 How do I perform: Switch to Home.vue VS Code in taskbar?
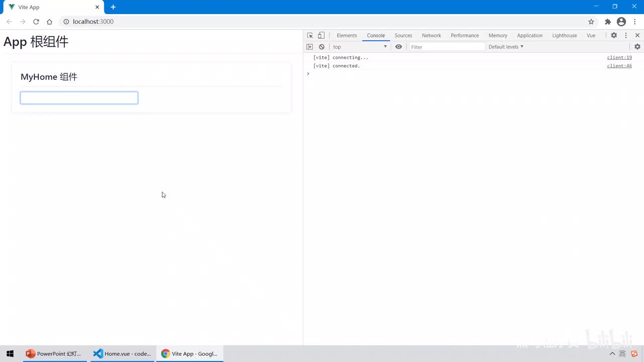click(122, 353)
